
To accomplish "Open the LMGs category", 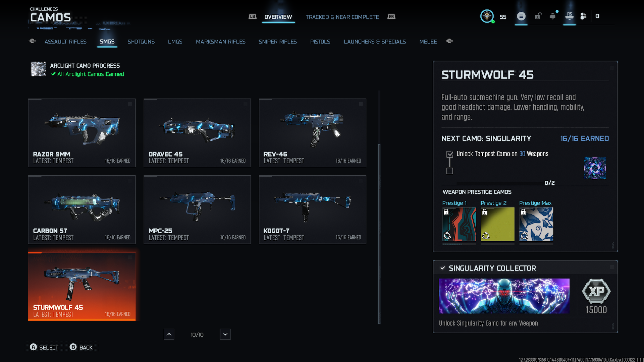I will point(175,42).
